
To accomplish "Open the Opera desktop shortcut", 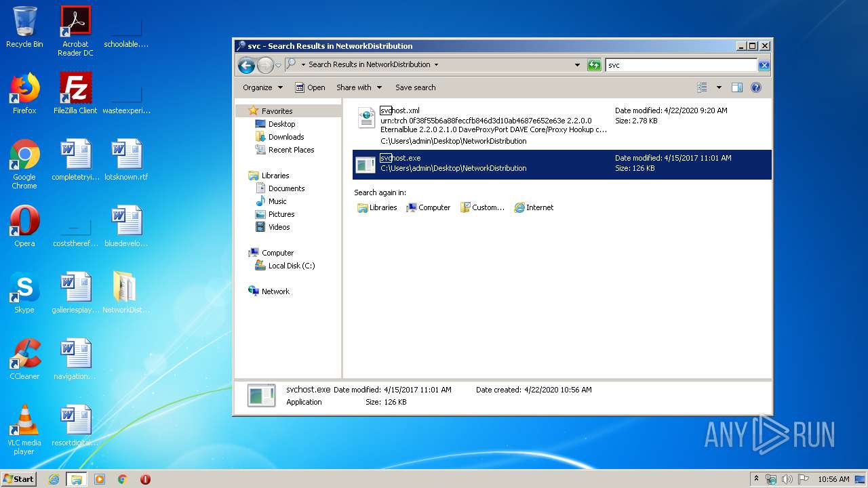I will pos(24,226).
